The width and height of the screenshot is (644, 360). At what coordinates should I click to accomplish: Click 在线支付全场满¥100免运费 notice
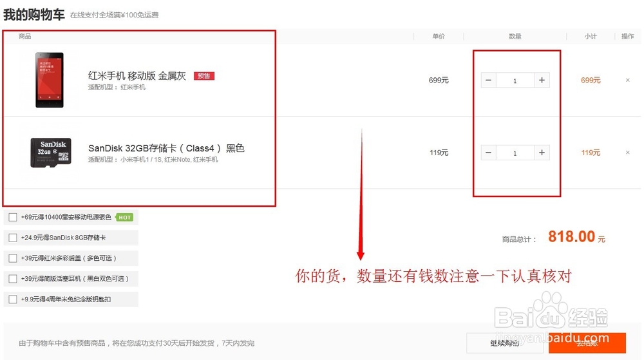pos(114,15)
